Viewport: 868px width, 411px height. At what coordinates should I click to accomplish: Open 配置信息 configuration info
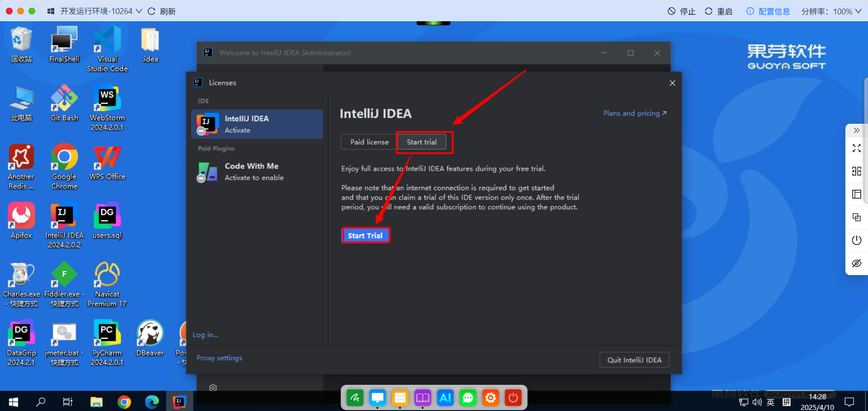768,11
